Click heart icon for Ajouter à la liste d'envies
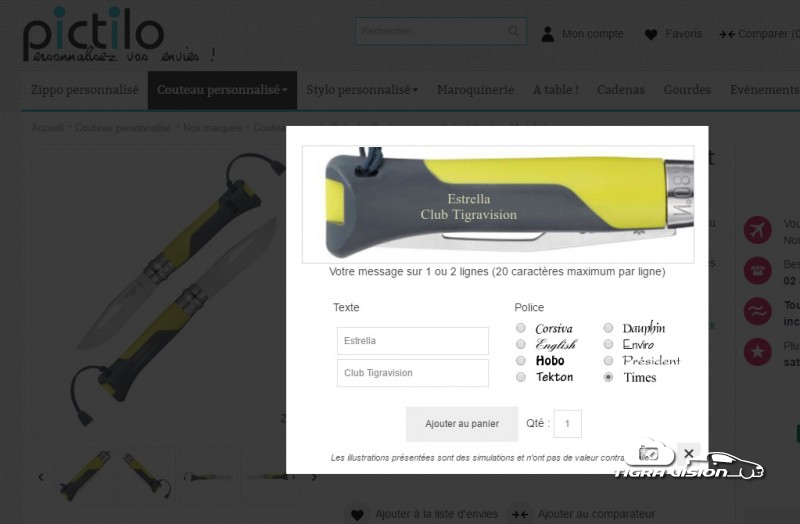Screen dimensions: 800x524 pos(358,515)
